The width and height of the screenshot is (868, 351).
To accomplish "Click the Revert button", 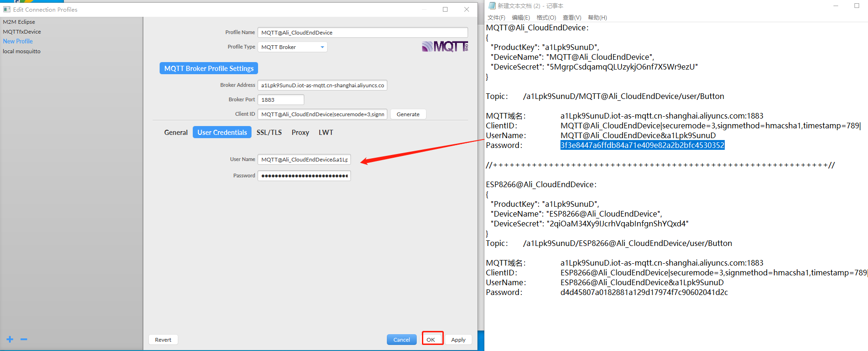I will (163, 340).
